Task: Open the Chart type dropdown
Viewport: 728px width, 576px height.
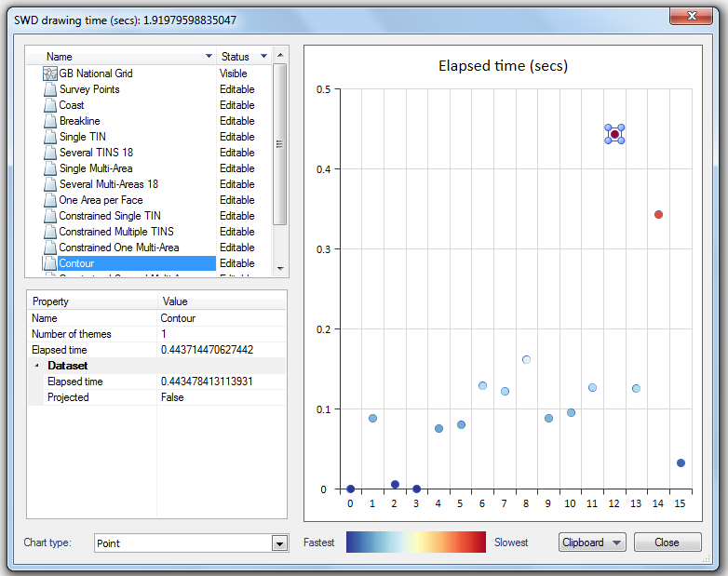Action: 279,543
